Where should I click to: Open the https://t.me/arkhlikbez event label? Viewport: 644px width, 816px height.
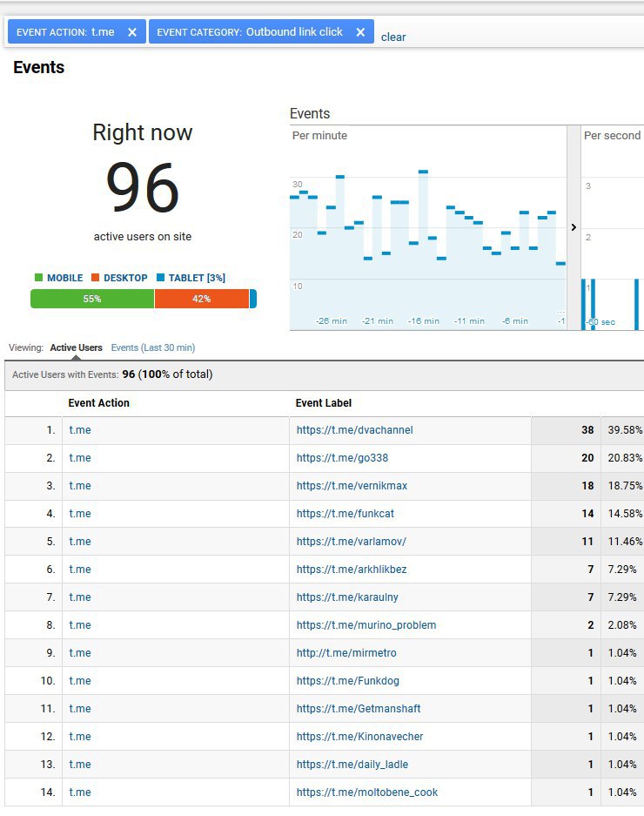[x=351, y=570]
